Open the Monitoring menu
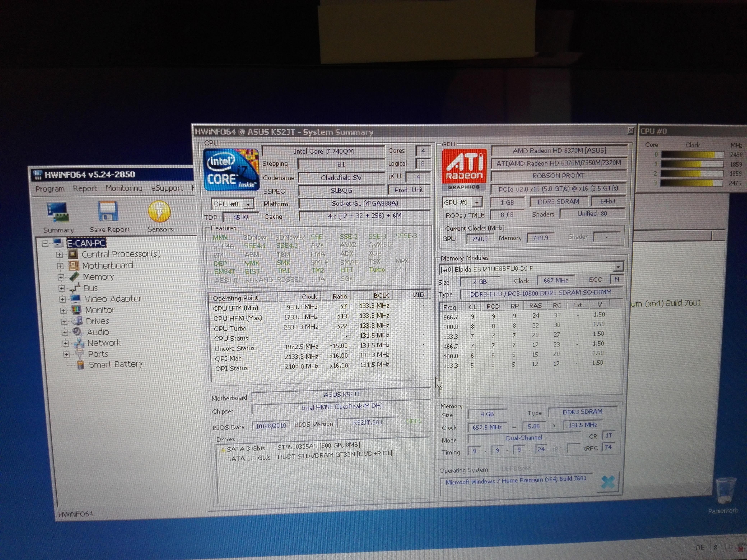 click(x=124, y=188)
